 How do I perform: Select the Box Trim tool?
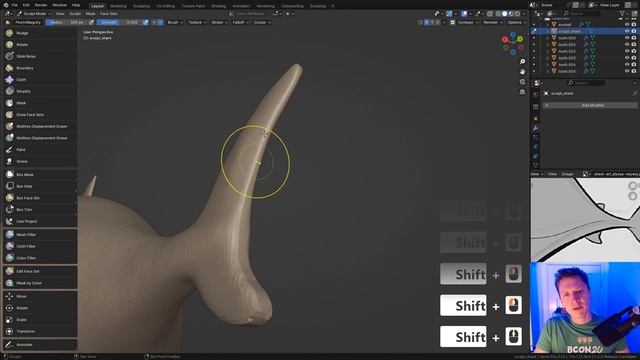pos(40,210)
